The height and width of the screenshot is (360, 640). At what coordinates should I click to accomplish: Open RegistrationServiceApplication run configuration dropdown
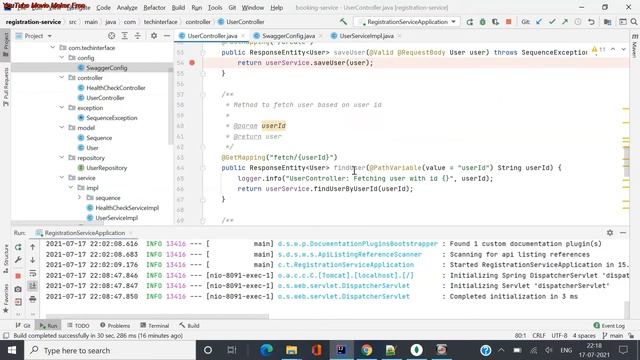tap(407, 22)
